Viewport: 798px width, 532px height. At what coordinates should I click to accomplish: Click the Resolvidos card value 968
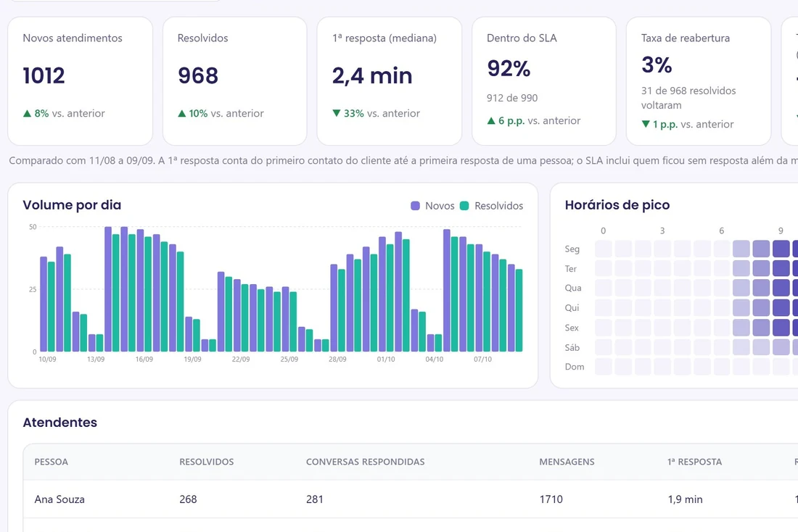coord(198,76)
